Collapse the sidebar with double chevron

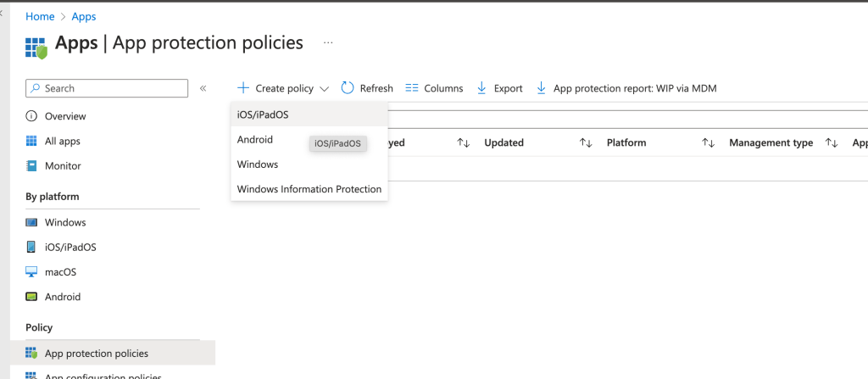203,88
